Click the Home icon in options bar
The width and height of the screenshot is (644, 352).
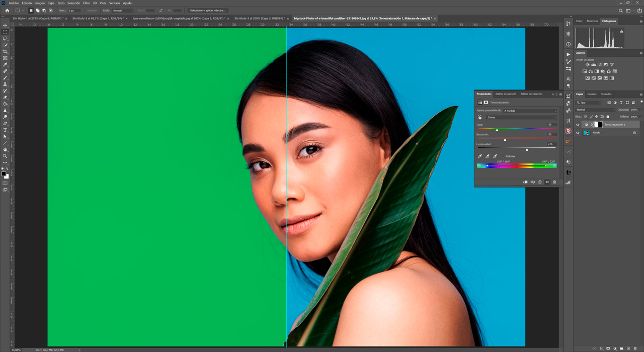pyautogui.click(x=7, y=10)
